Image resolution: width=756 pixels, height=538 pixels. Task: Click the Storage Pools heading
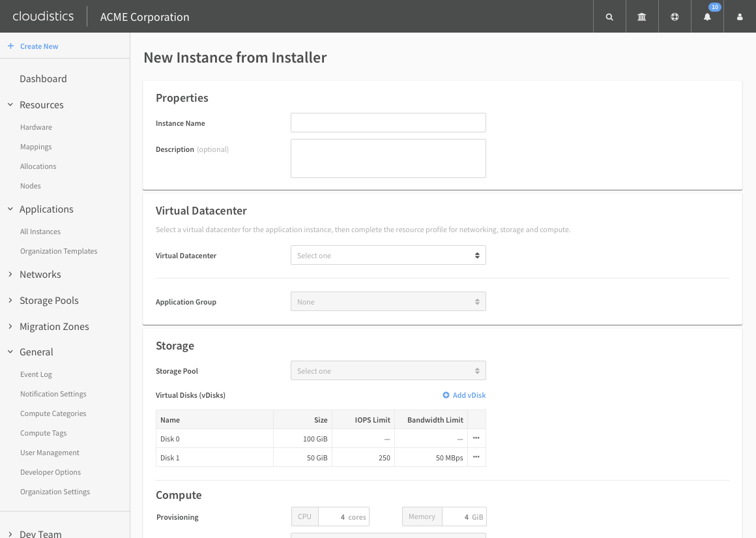coord(49,300)
